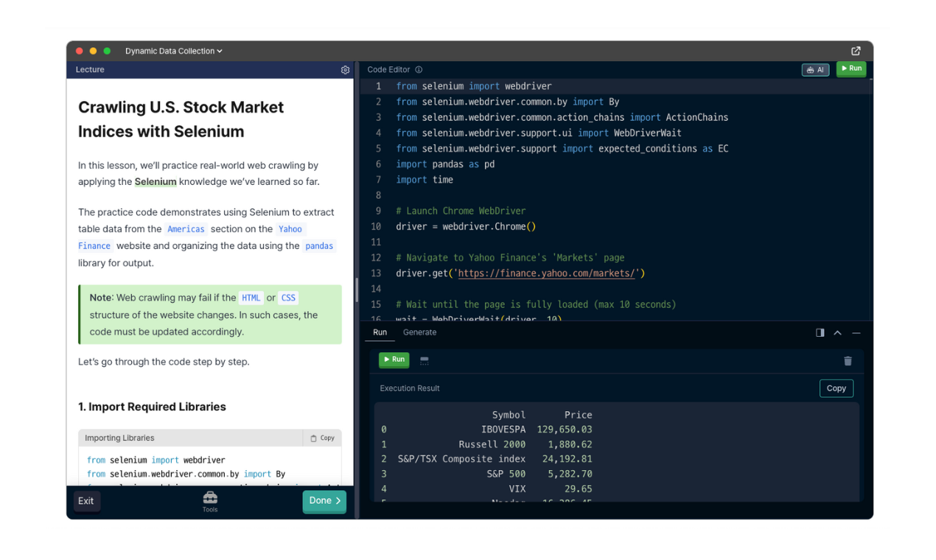Expand output panel with up chevron
Image resolution: width=936 pixels, height=560 pixels.
(837, 333)
